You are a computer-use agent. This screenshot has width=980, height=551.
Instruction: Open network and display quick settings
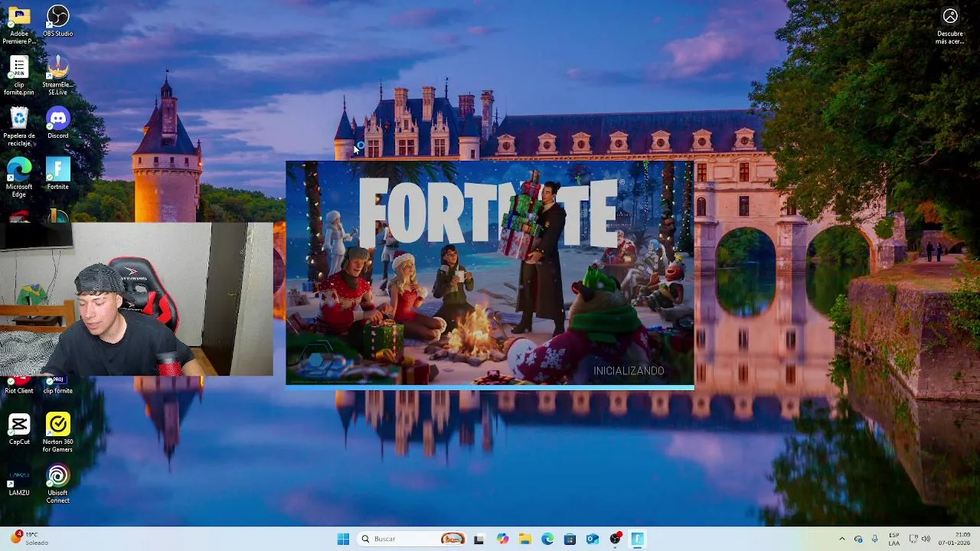(x=913, y=539)
